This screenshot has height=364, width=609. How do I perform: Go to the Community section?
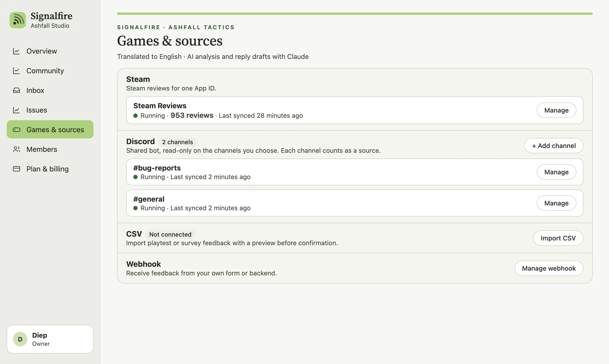(50, 71)
